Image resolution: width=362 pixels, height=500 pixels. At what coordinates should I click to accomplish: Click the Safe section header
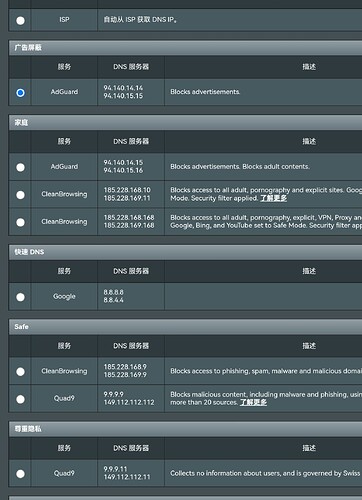(185, 327)
